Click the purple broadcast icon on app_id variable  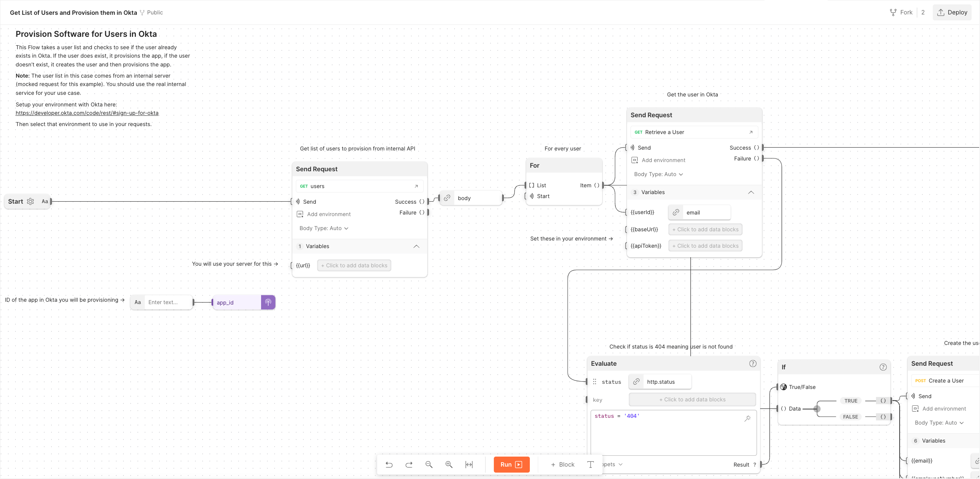(268, 303)
